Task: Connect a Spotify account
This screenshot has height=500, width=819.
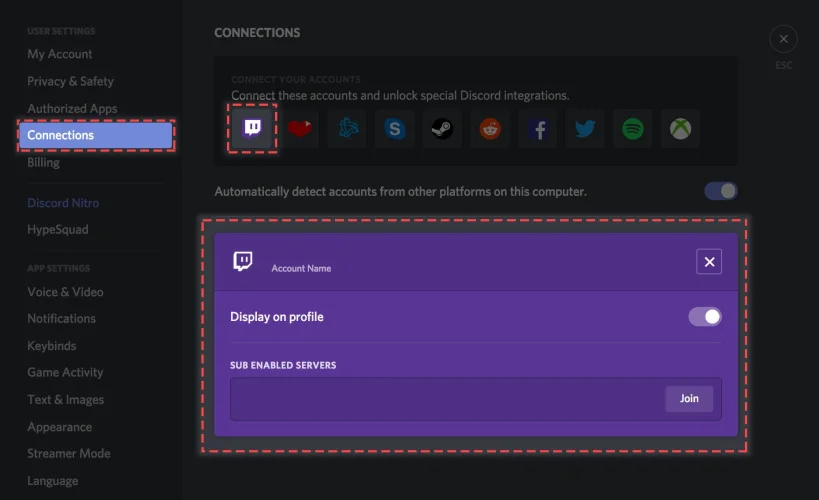Action: (632, 129)
